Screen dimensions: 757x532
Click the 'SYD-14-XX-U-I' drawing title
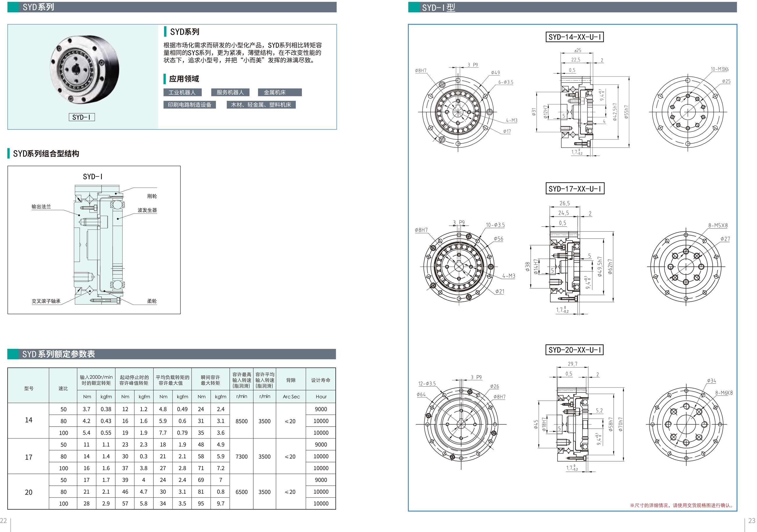pyautogui.click(x=575, y=37)
